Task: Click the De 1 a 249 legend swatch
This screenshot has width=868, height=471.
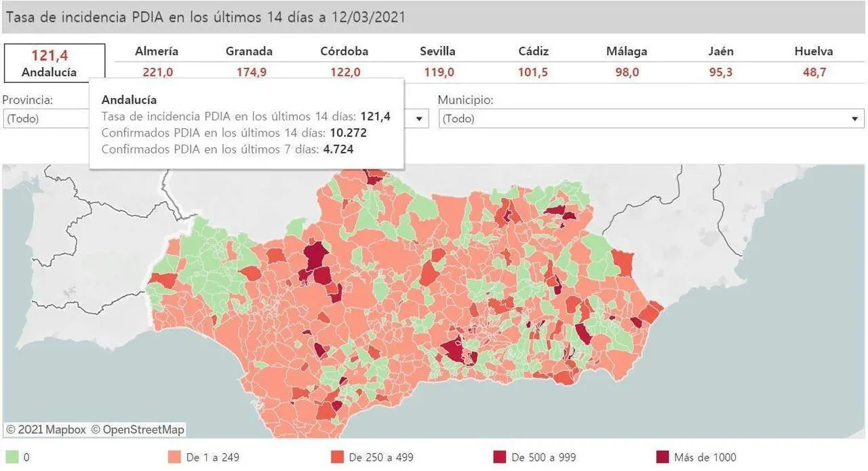Action: click(x=174, y=457)
